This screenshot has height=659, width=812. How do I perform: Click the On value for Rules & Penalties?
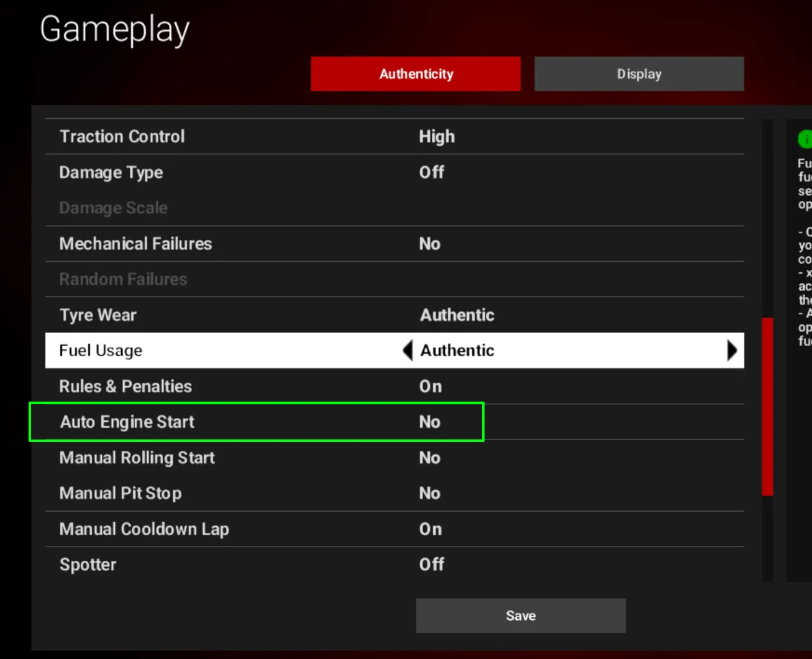point(431,386)
